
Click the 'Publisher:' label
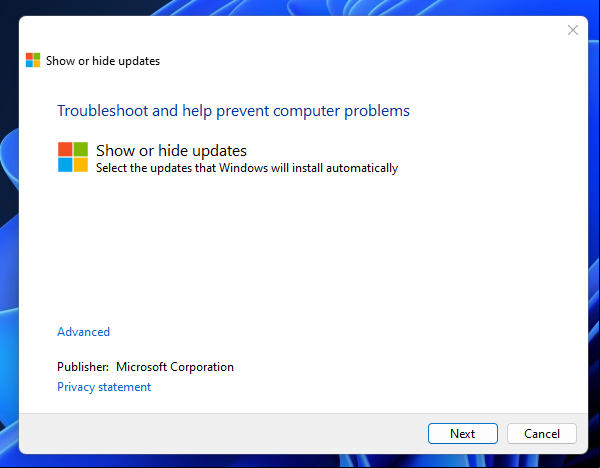[83, 367]
